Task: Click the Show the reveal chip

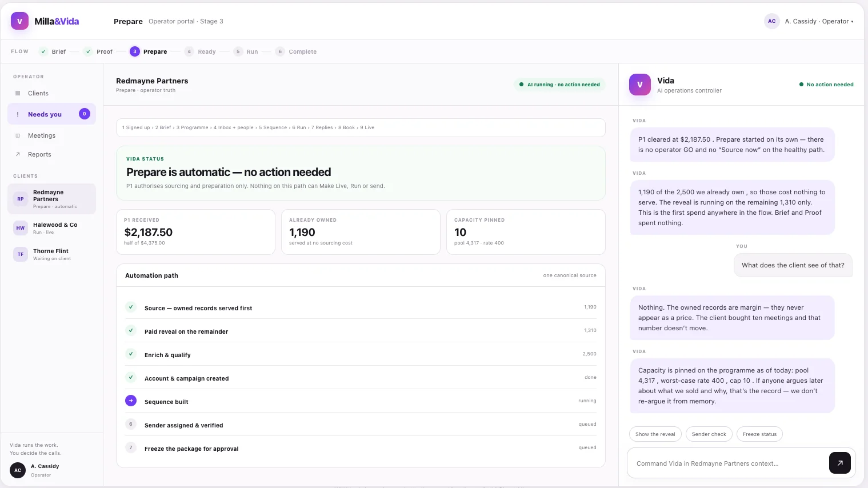Action: coord(655,434)
